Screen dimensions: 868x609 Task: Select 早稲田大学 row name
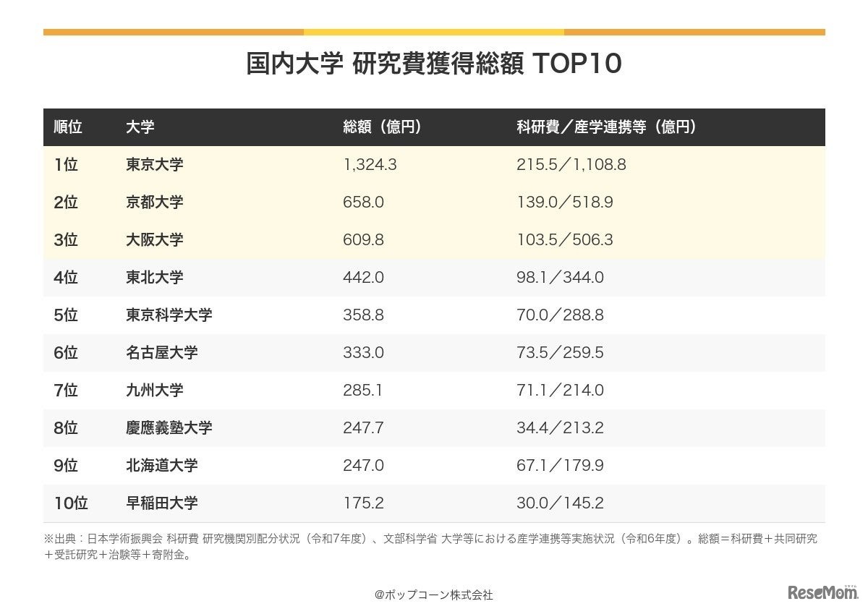[162, 503]
